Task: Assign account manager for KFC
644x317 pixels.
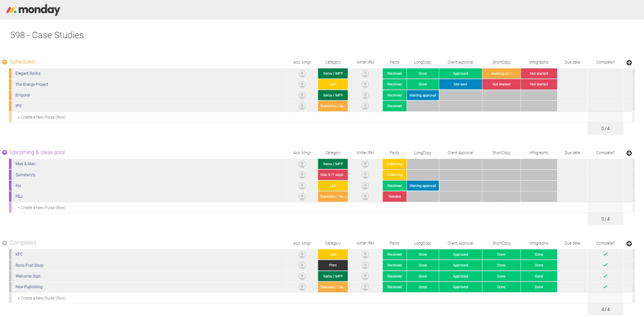Action: click(x=302, y=255)
